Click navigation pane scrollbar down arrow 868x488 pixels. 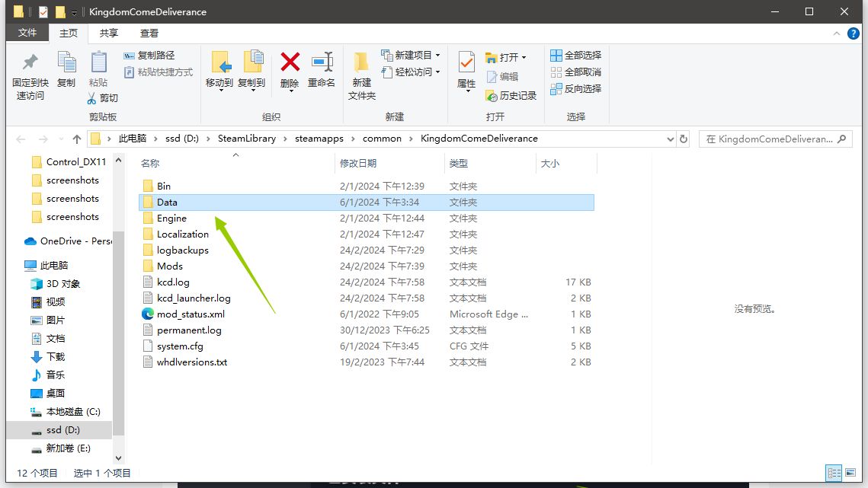tap(118, 458)
